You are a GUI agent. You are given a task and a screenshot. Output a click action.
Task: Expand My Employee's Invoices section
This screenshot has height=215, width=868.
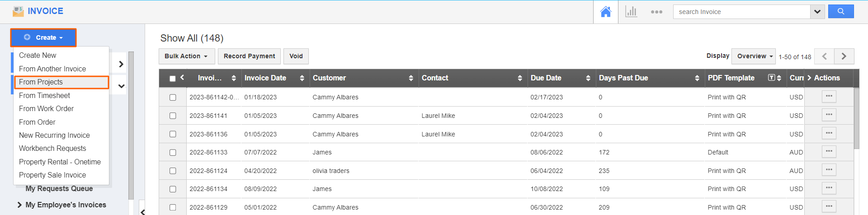[20, 205]
